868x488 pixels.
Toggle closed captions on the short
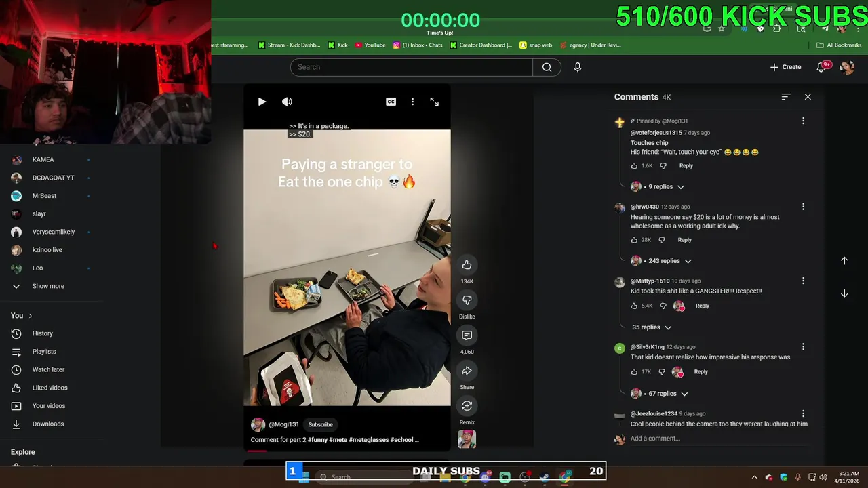coord(391,102)
